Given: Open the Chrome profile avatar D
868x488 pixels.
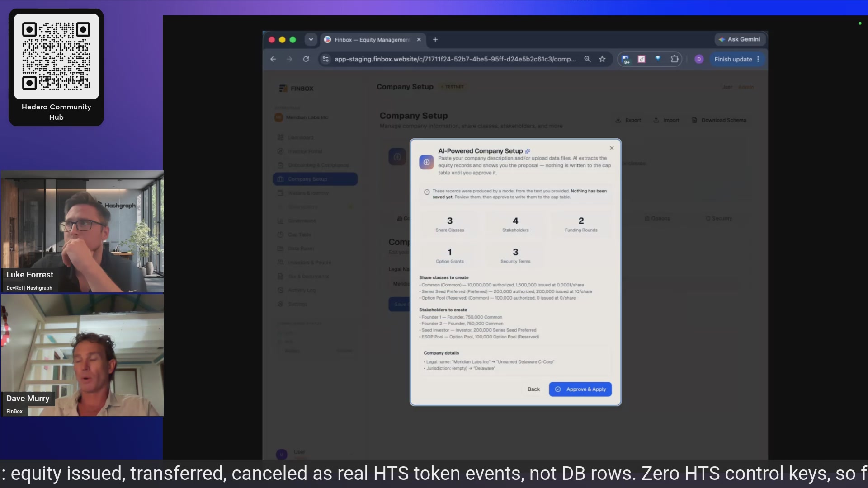Looking at the screenshot, I should click(x=699, y=59).
